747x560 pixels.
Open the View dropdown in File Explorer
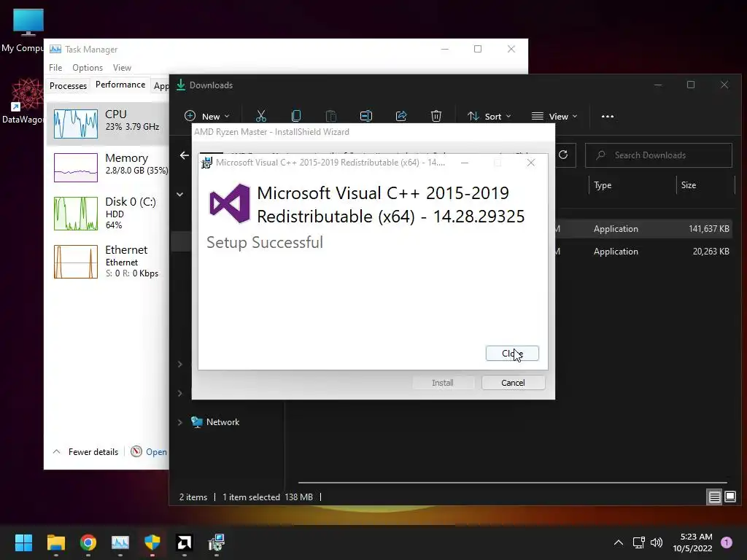pyautogui.click(x=554, y=116)
